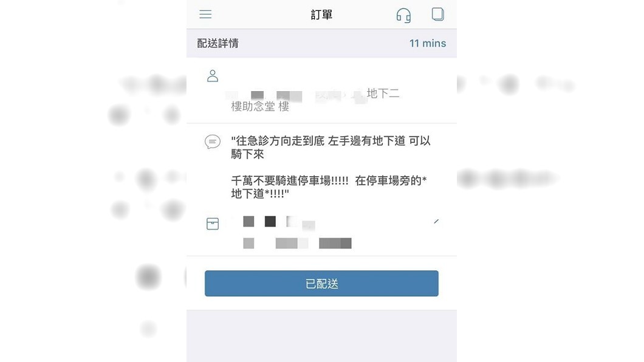Tap the 訂單 page title
The height and width of the screenshot is (362, 644).
pos(321,15)
